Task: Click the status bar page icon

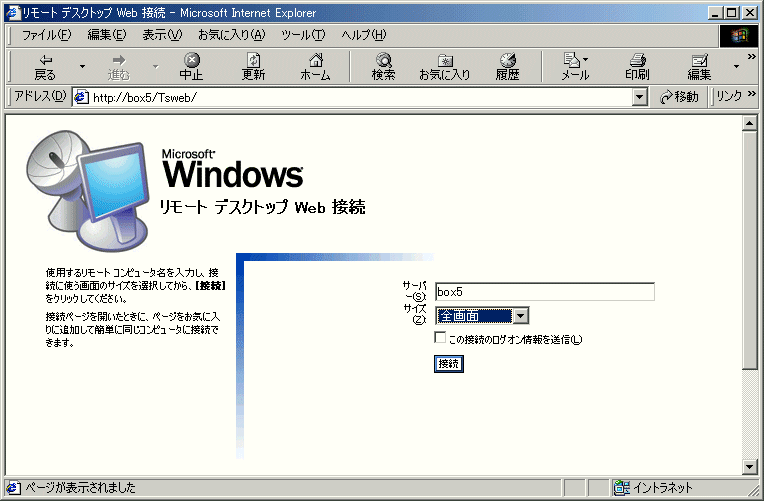Action: pyautogui.click(x=13, y=487)
